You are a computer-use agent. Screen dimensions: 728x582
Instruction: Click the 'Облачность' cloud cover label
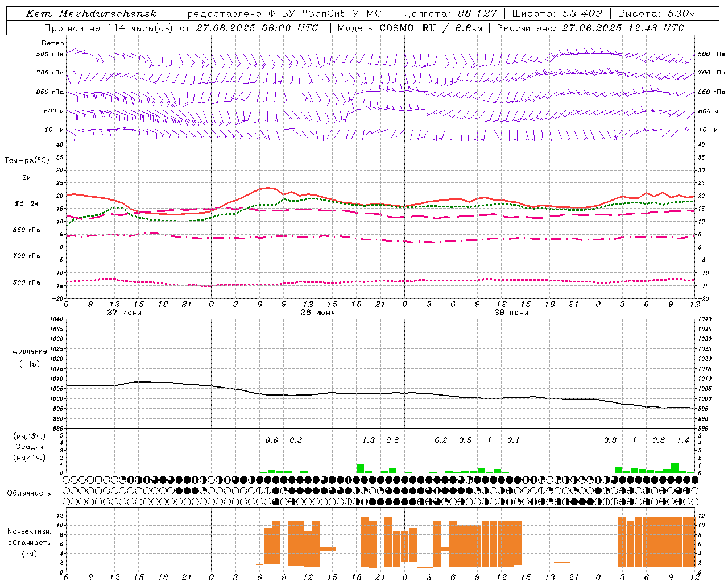tap(29, 493)
